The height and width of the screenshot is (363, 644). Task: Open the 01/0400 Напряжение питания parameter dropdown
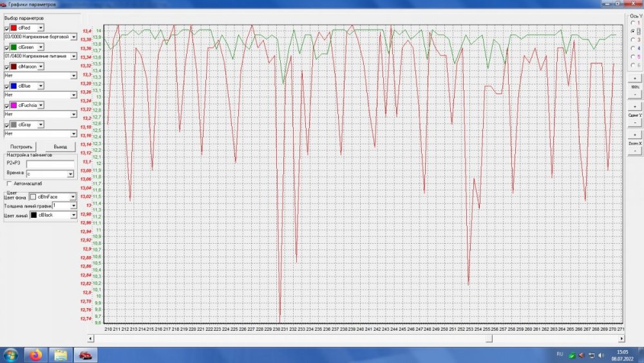coord(73,56)
